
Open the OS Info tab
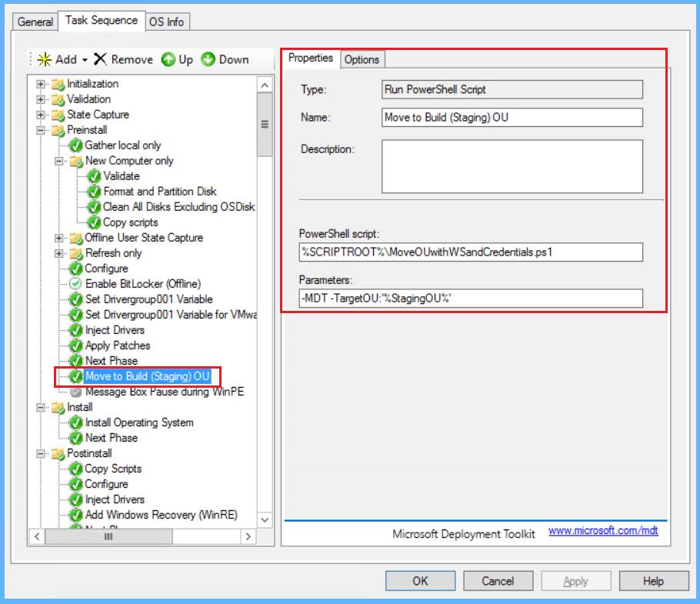pos(166,22)
